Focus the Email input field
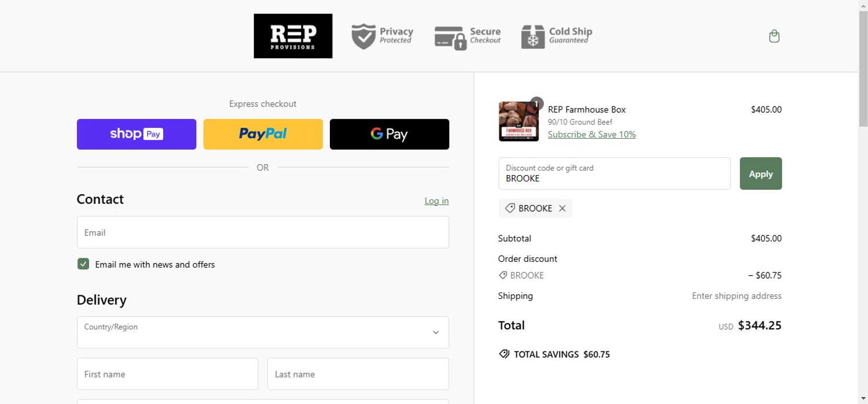 coord(263,232)
